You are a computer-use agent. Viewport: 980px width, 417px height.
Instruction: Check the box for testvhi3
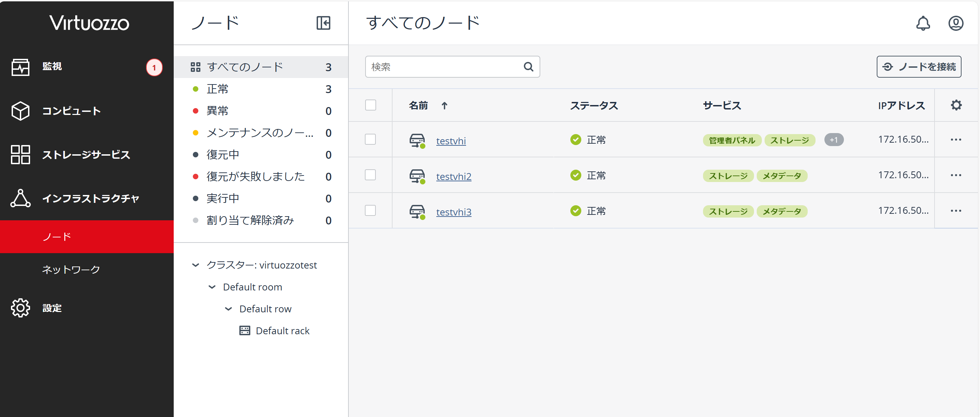(370, 211)
